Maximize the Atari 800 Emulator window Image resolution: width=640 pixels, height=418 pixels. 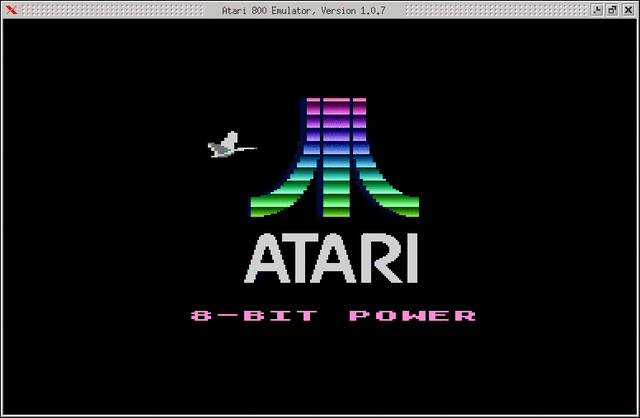[612, 10]
